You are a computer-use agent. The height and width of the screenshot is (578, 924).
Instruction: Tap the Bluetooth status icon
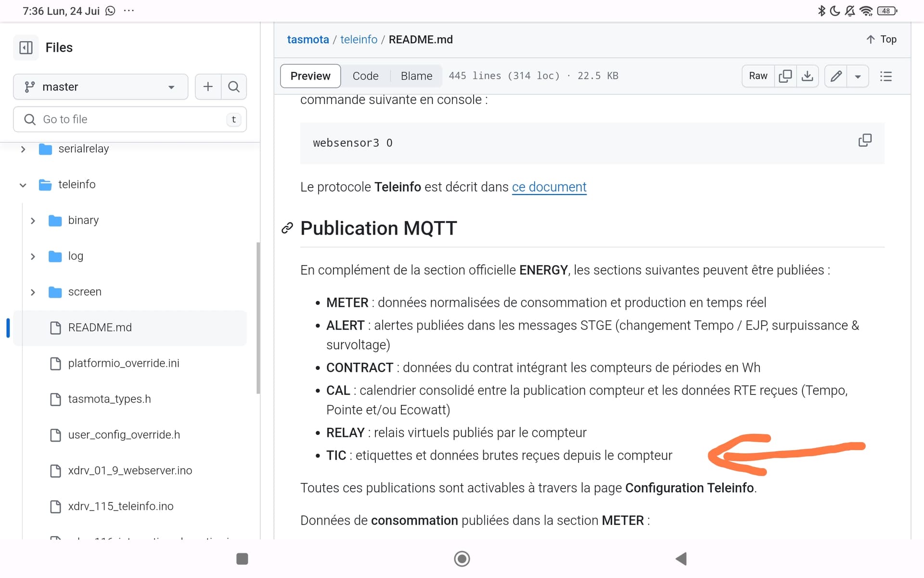click(821, 11)
